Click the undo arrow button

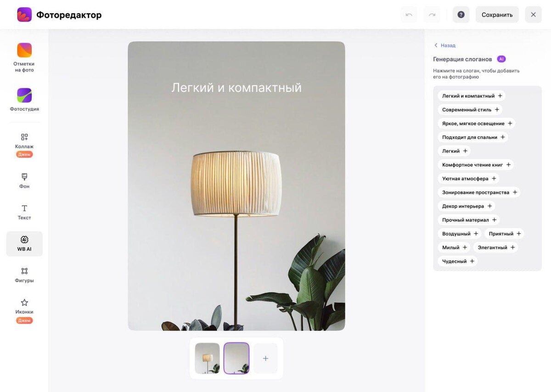click(x=409, y=15)
